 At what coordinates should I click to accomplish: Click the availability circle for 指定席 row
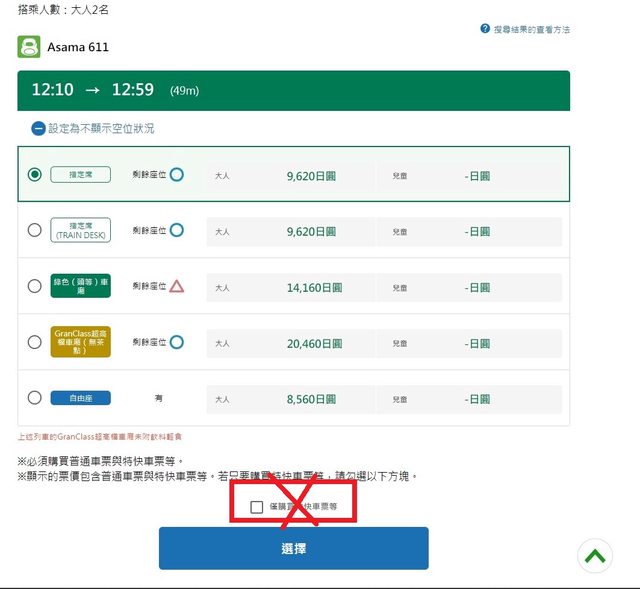click(177, 174)
